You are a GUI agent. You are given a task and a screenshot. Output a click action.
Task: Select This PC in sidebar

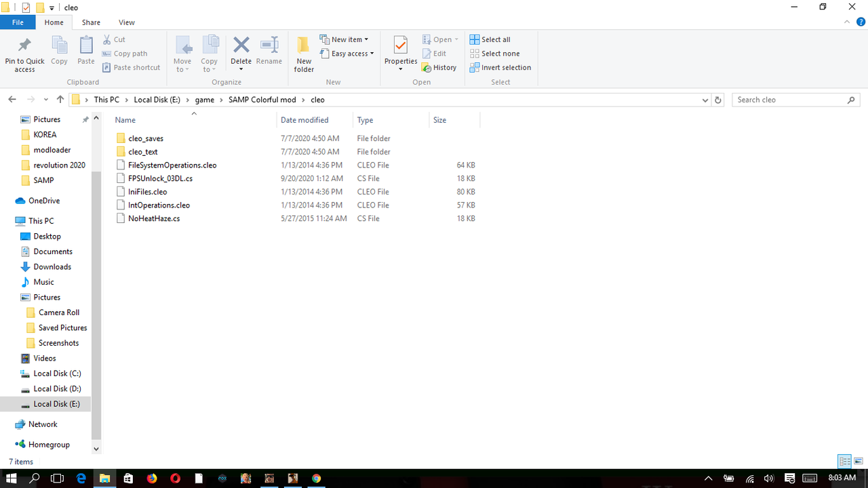pyautogui.click(x=41, y=221)
